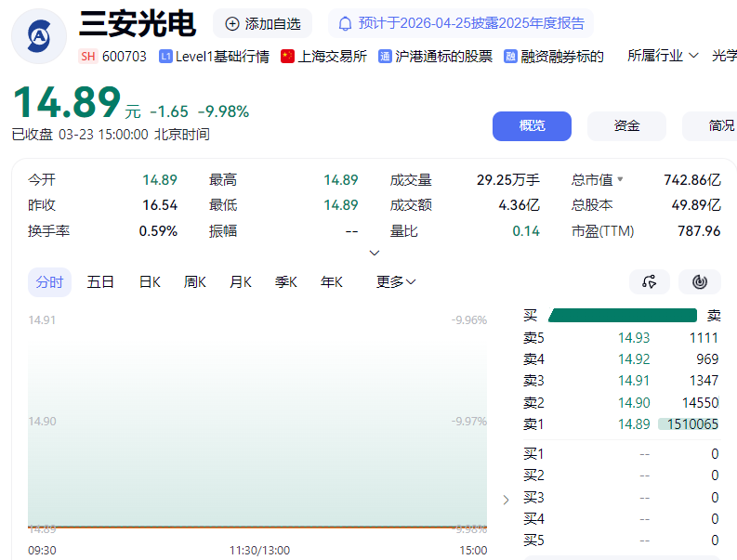Switch to the 资金 tab
737x560 pixels.
[x=626, y=126]
